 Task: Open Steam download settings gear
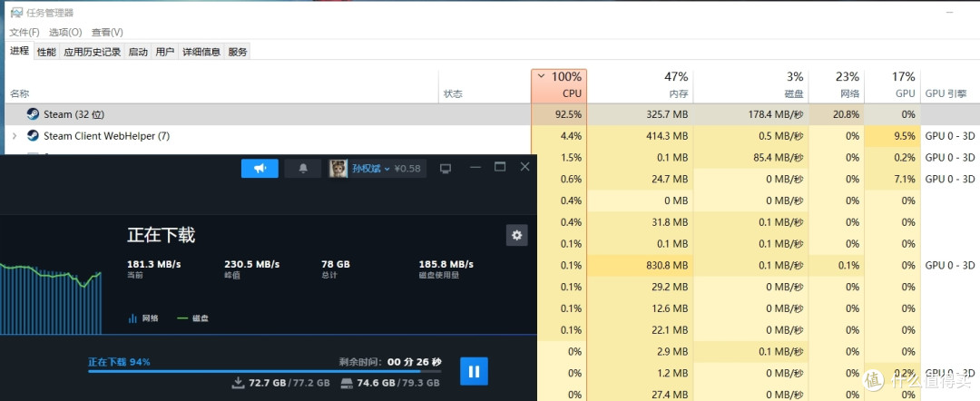(516, 236)
